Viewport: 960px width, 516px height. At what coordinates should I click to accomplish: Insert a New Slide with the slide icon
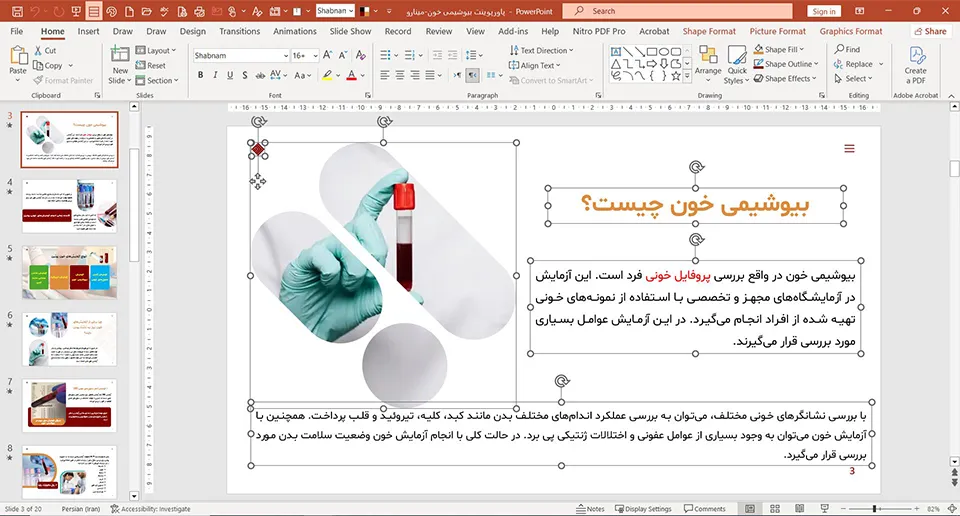[120, 54]
